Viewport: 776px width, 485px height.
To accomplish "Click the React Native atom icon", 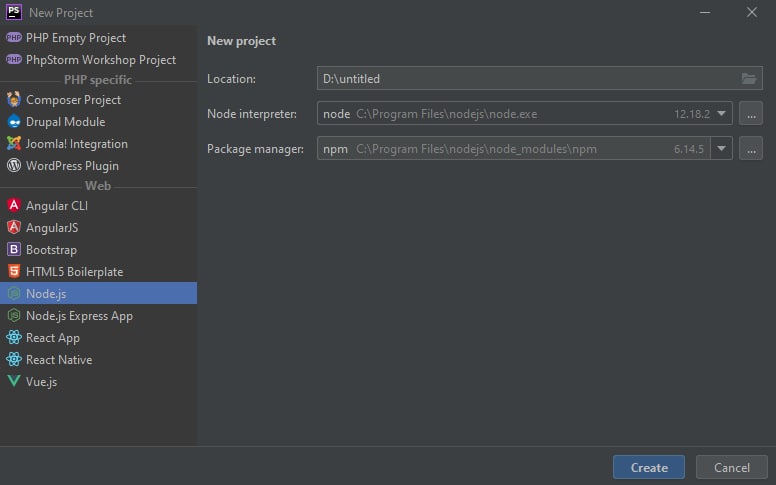I will click(x=14, y=359).
